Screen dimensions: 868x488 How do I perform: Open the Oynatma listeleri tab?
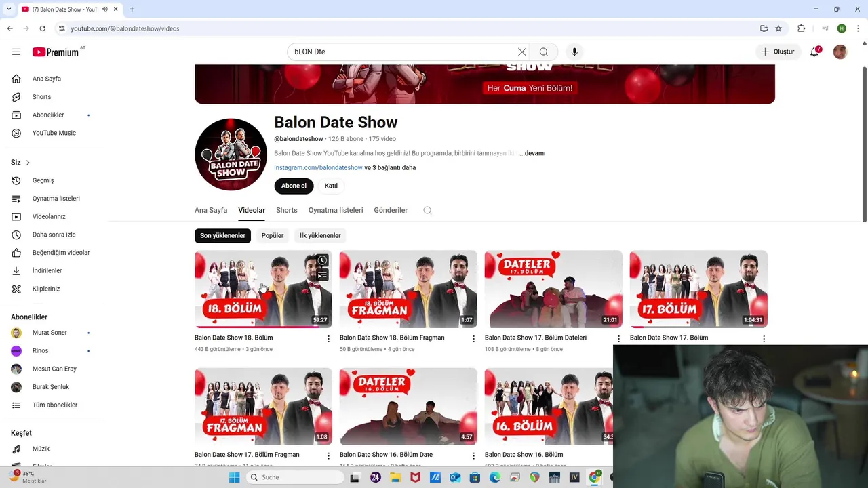coord(336,210)
